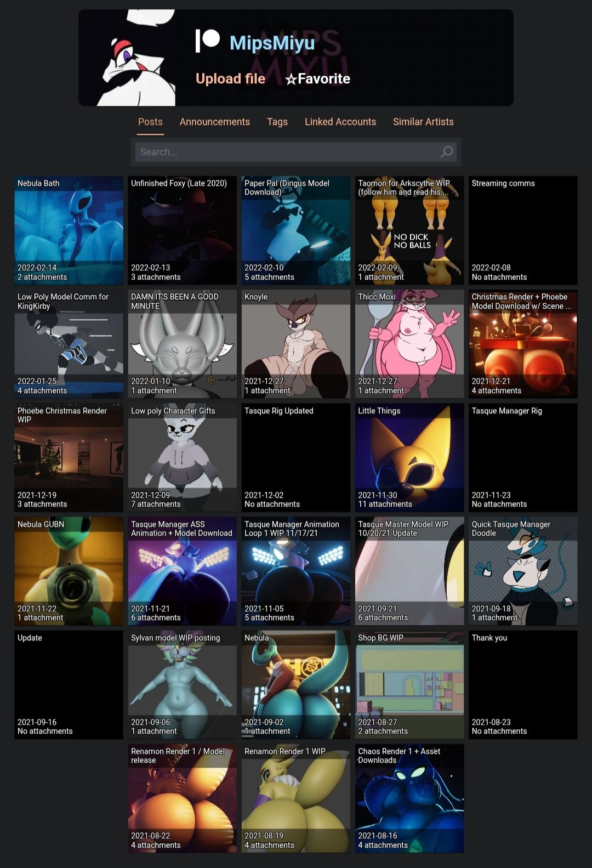Open the Taomon for Arkscythe WIP post
The image size is (592, 868).
[x=409, y=230]
